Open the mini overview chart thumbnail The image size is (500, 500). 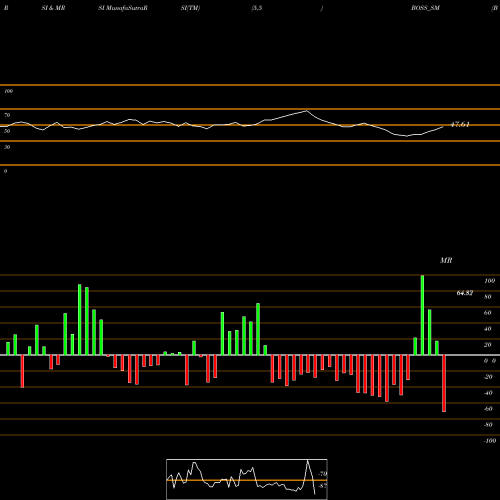coord(247,479)
